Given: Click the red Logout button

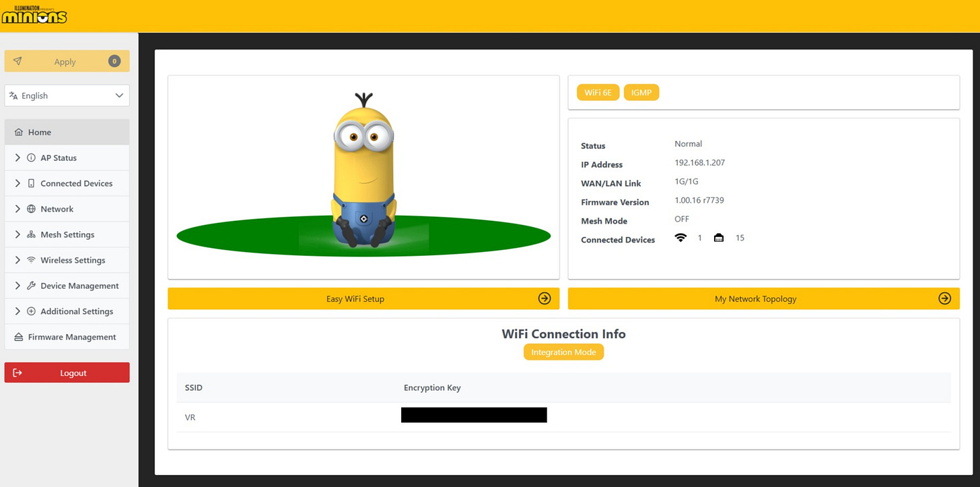Looking at the screenshot, I should click(x=67, y=372).
